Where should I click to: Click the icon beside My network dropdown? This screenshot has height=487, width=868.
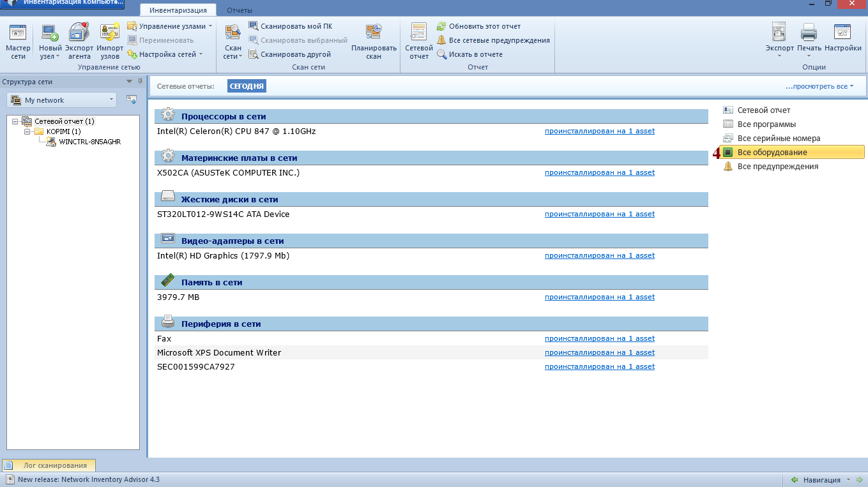(x=131, y=100)
